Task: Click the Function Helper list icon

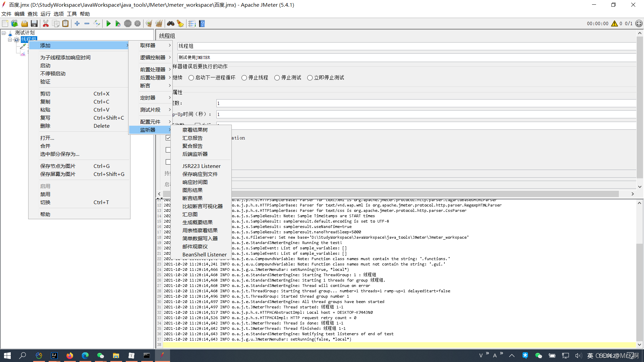Action: pyautogui.click(x=192, y=23)
